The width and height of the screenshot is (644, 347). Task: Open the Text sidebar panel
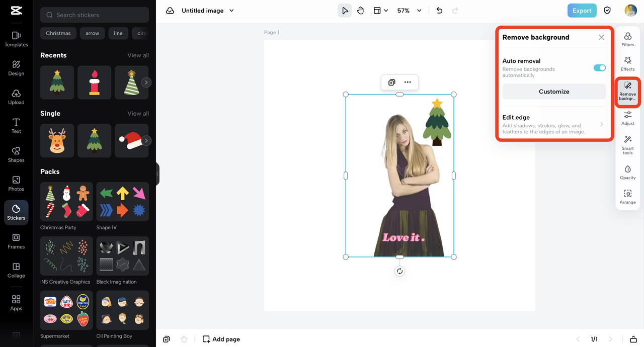click(16, 126)
